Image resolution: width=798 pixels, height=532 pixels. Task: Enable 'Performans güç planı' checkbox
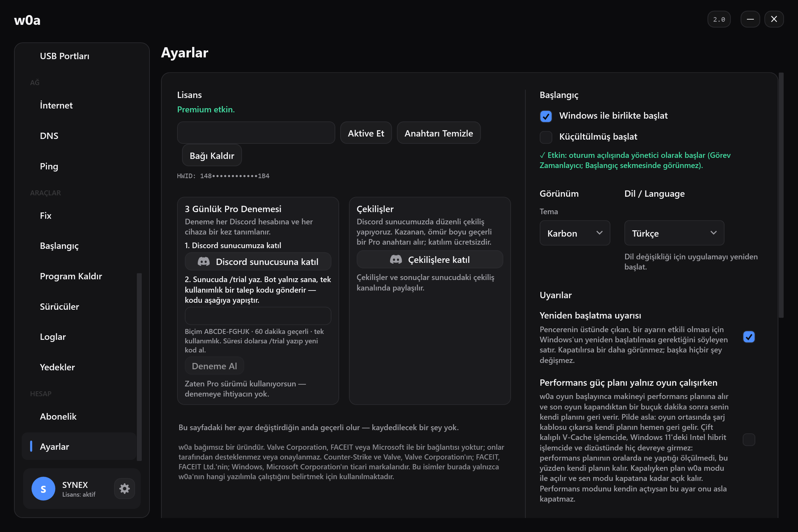(x=749, y=440)
